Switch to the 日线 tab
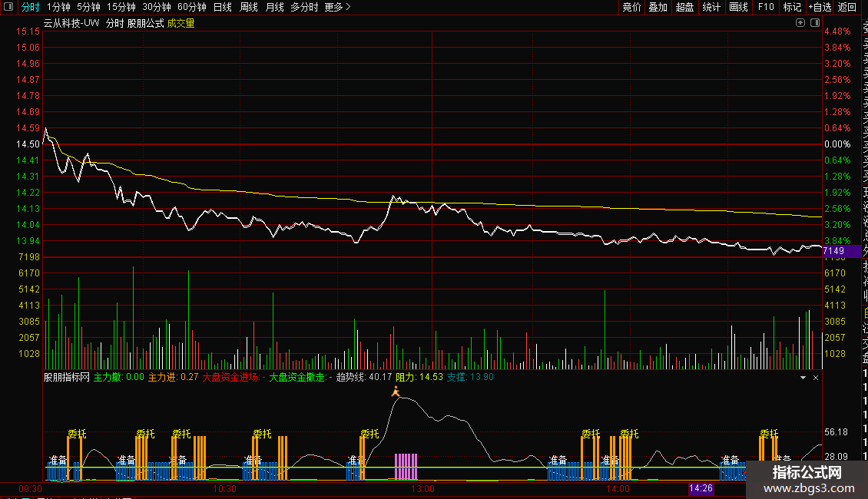868x499 pixels. pos(222,8)
